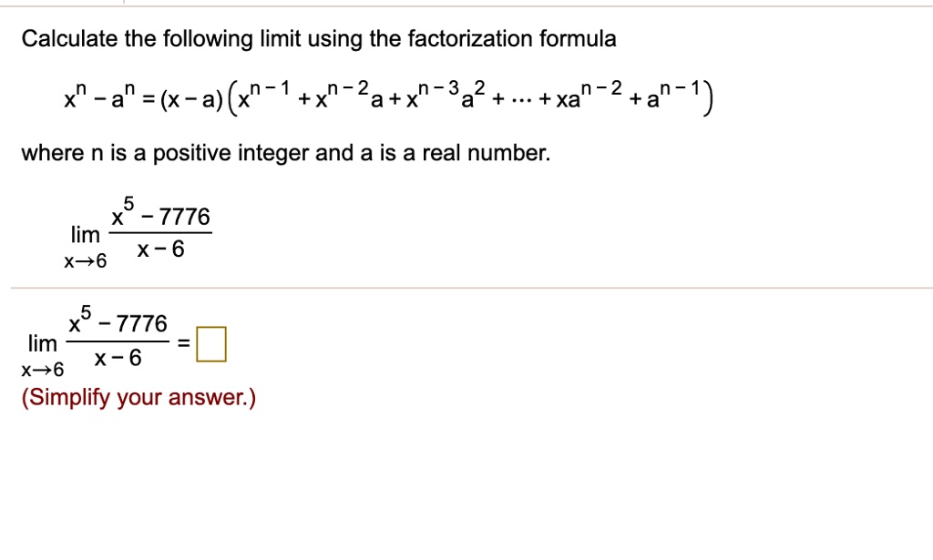
Task: Click the x→6 subscript in the upper problem
Action: click(85, 261)
